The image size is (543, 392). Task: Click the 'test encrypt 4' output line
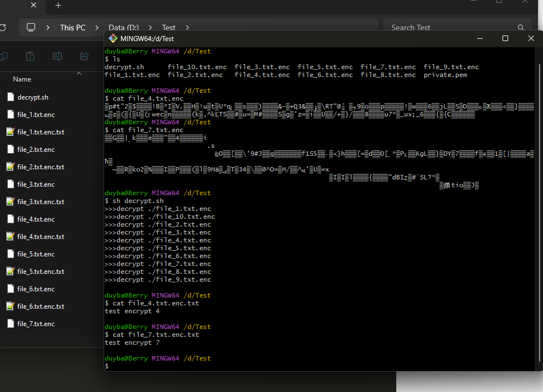132,311
